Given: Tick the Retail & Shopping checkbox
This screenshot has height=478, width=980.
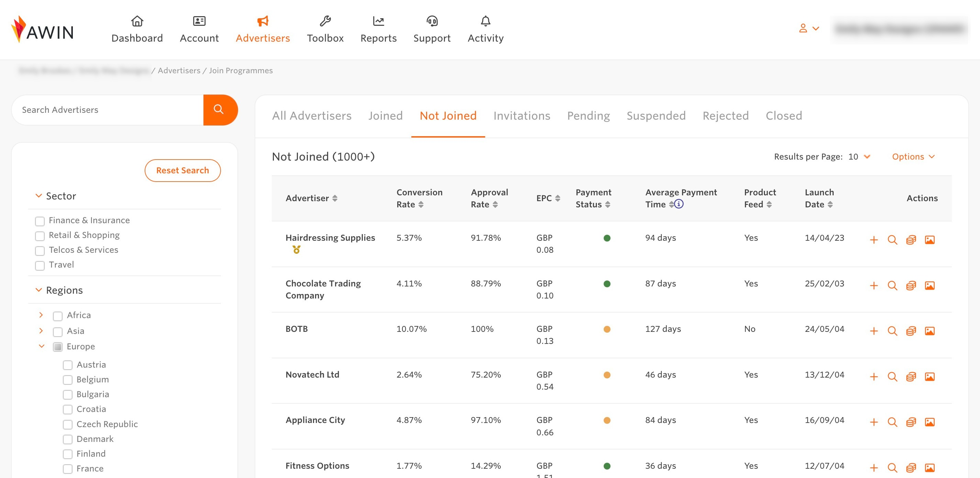Looking at the screenshot, I should [40, 236].
